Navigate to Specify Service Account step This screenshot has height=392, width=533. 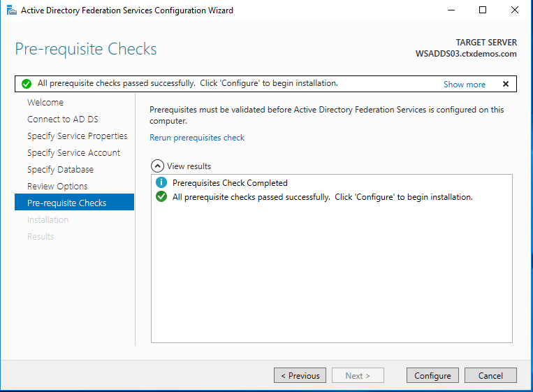[x=73, y=153]
